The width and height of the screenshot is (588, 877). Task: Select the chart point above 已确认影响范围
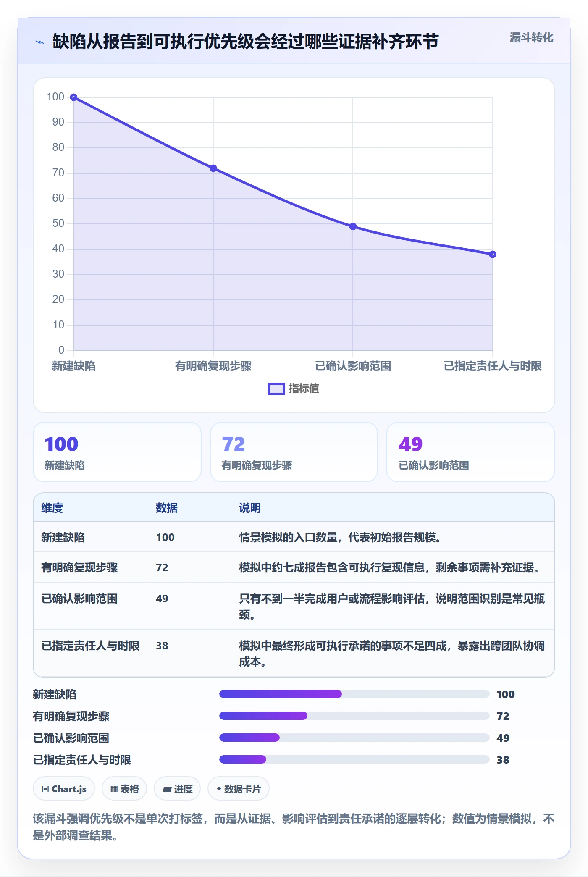[353, 226]
